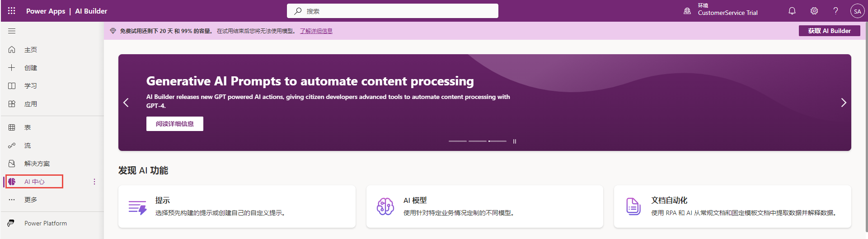Open notifications bell icon
This screenshot has width=868, height=239.
coord(792,11)
